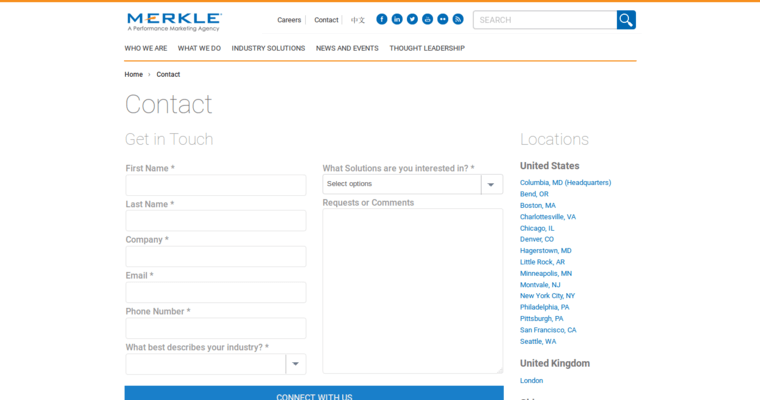Image resolution: width=760 pixels, height=400 pixels.
Task: Open the Careers link in header
Action: pyautogui.click(x=289, y=20)
